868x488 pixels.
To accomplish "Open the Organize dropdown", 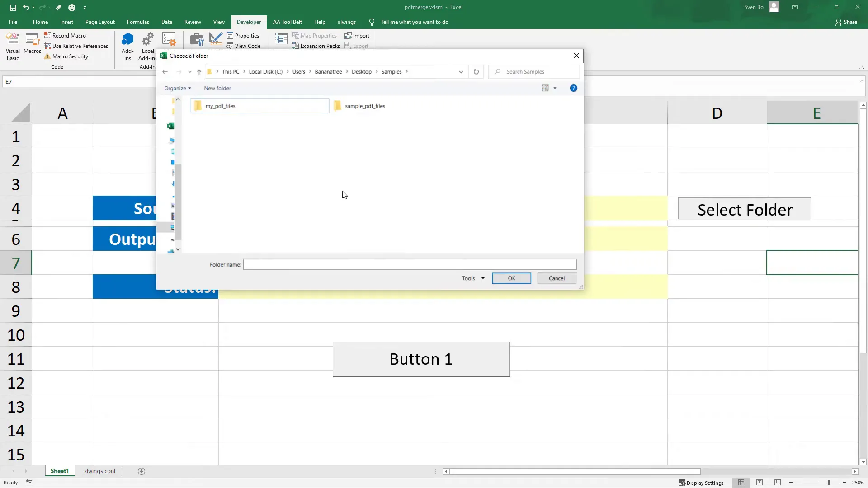I will pyautogui.click(x=177, y=88).
